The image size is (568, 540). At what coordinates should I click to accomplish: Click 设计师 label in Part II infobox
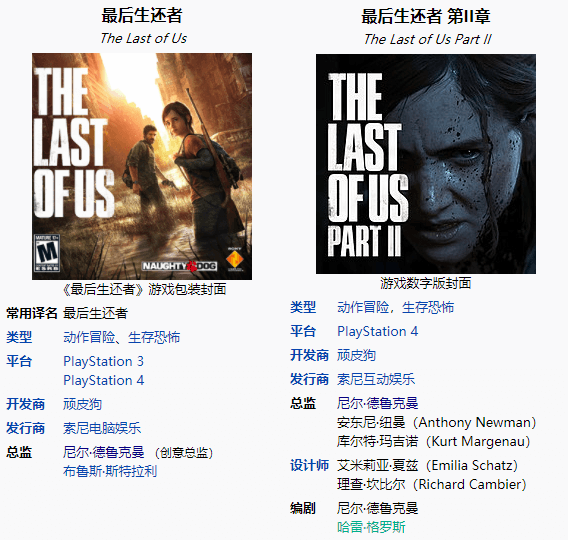309,465
